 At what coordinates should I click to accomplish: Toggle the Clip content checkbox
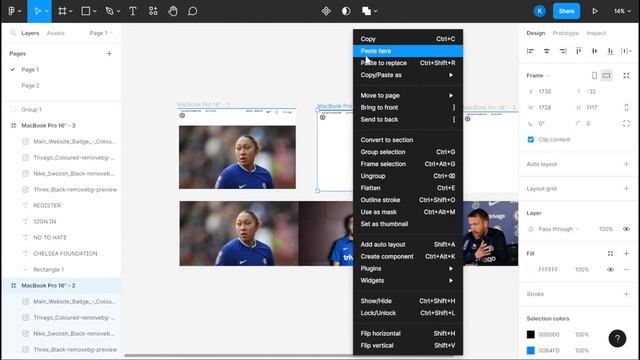pyautogui.click(x=531, y=140)
